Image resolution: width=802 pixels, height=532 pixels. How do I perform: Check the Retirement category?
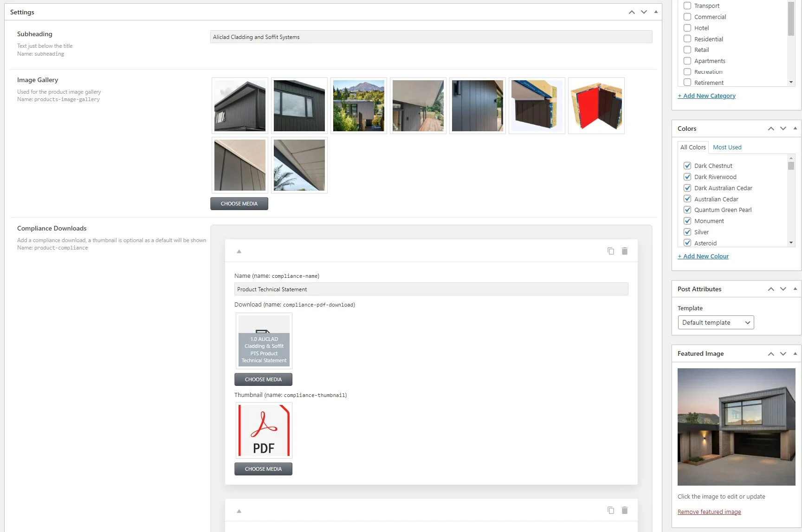(687, 83)
